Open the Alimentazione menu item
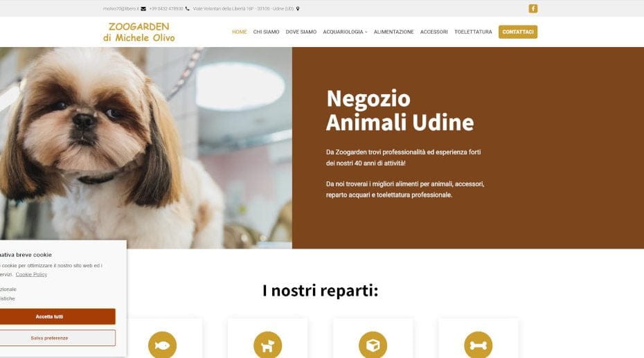 point(393,32)
